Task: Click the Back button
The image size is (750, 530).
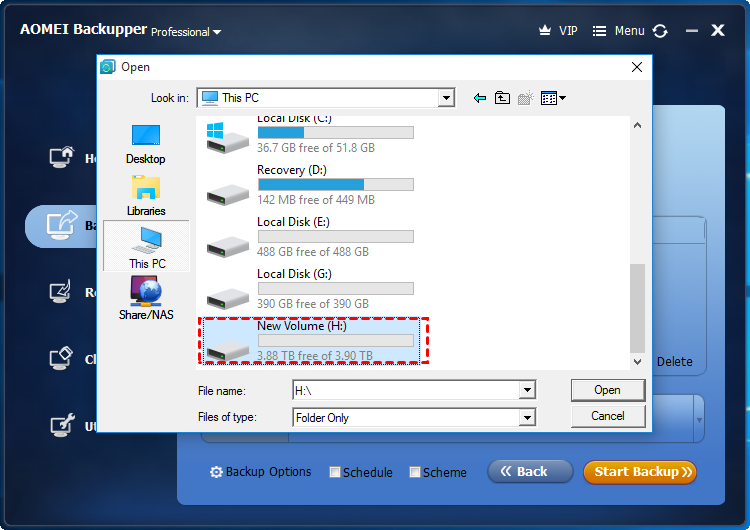Action: tap(530, 472)
